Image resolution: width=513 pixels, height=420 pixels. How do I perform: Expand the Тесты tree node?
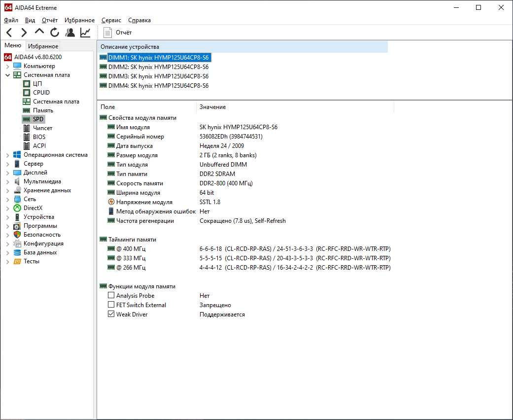tap(7, 262)
